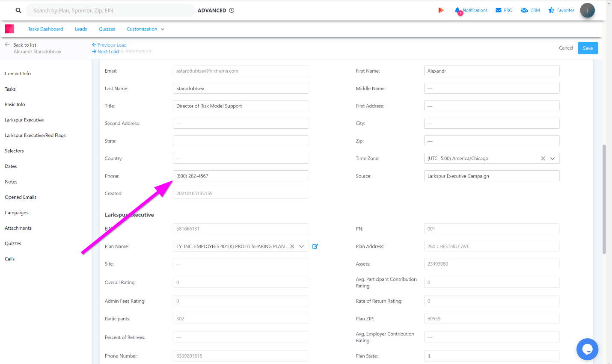Open the PRO envelope icon
Viewport: 612px width, 364px height.
point(499,10)
